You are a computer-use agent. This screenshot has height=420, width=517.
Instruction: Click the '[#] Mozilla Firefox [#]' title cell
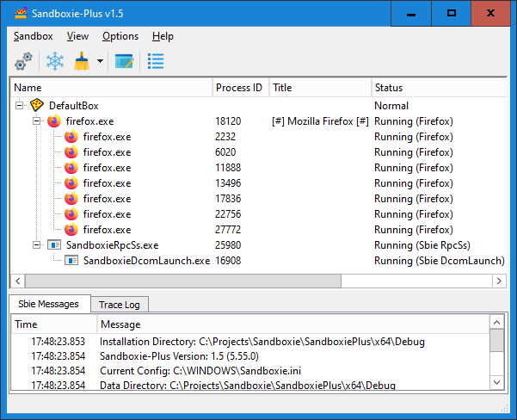pos(320,121)
